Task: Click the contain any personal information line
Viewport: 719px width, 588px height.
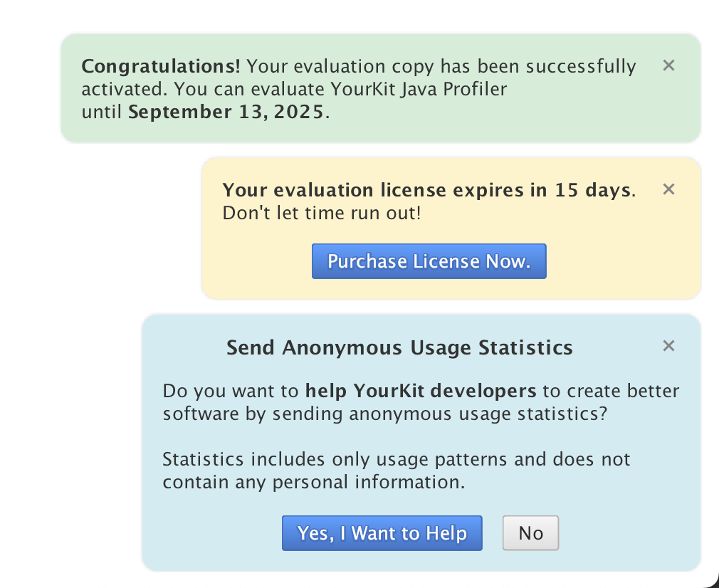Action: click(313, 482)
